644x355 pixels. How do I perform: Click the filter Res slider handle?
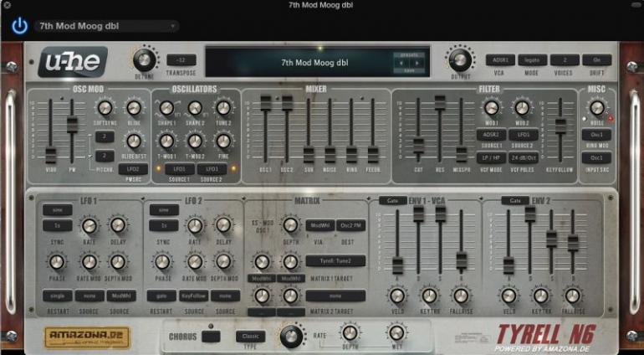point(440,102)
